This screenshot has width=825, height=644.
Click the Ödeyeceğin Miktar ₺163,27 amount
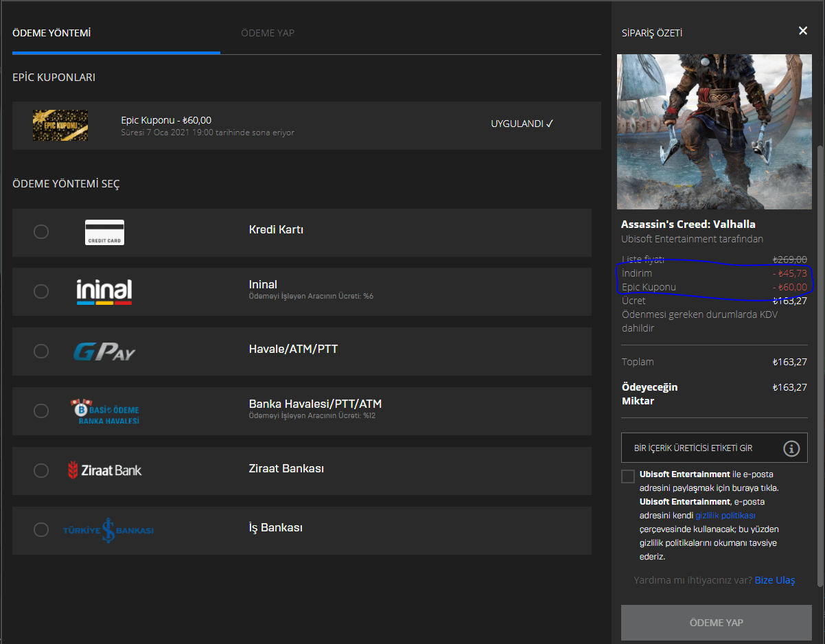[x=789, y=387]
